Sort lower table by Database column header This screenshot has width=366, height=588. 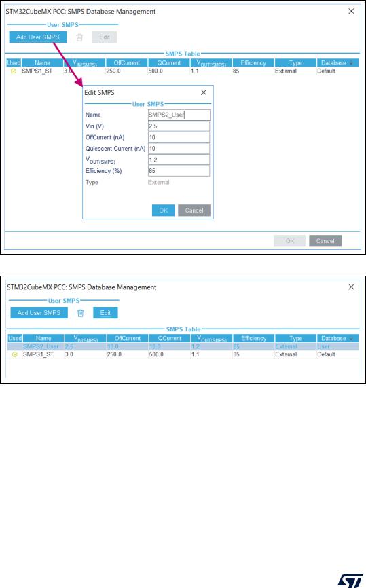click(337, 338)
